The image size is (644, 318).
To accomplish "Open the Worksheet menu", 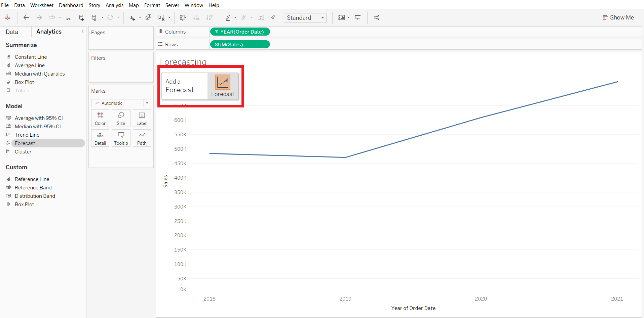I will (42, 5).
